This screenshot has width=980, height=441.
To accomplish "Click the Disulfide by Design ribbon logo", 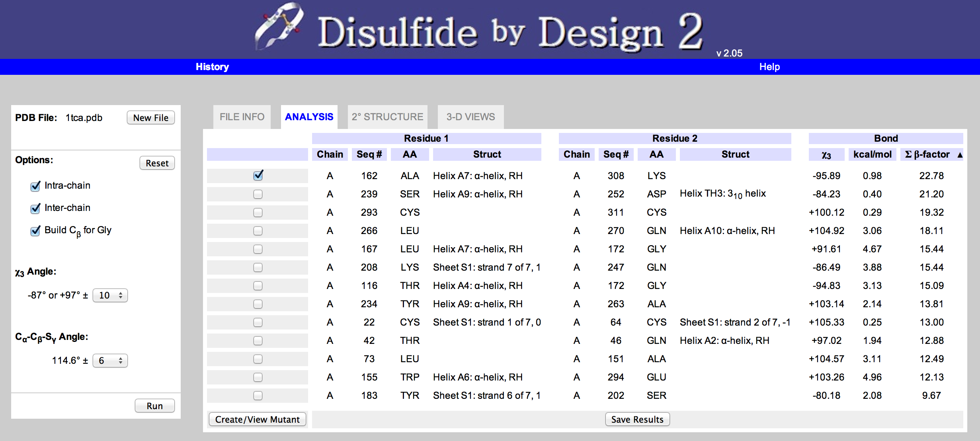I will (x=279, y=26).
